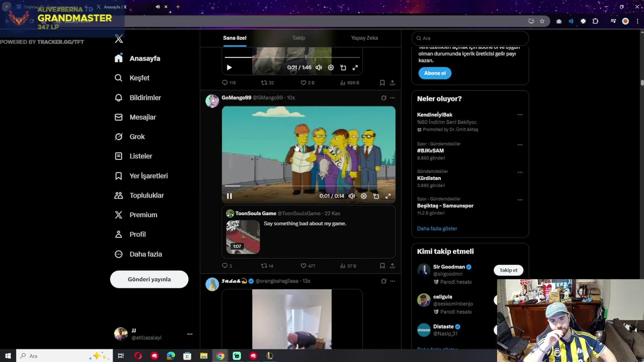Switch to the Yapay Zeka tab
Screen dimensions: 644x362
pos(364,38)
